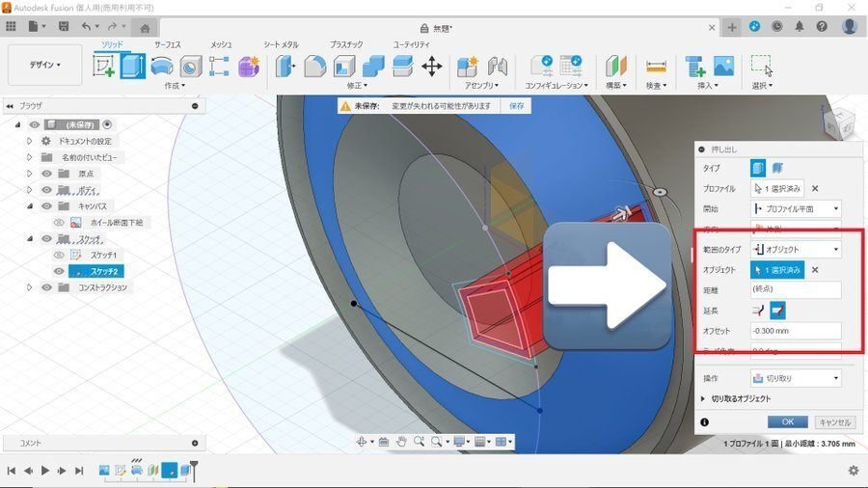The width and height of the screenshot is (868, 488).
Task: Click the Configure model icon
Action: tap(542, 67)
